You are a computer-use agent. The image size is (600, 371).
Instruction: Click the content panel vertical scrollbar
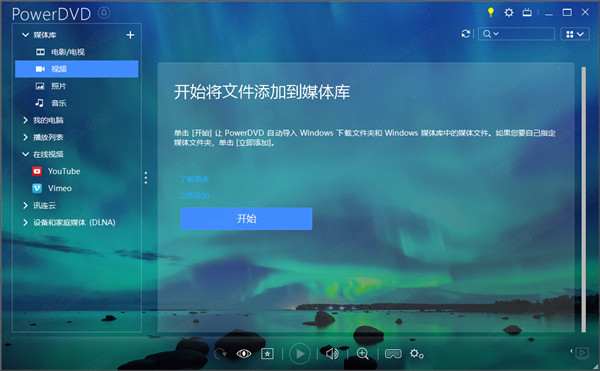point(584,199)
